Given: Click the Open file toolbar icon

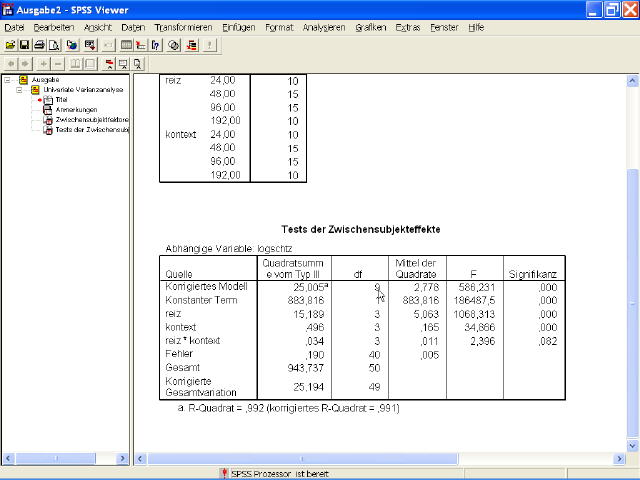Looking at the screenshot, I should click(10, 45).
